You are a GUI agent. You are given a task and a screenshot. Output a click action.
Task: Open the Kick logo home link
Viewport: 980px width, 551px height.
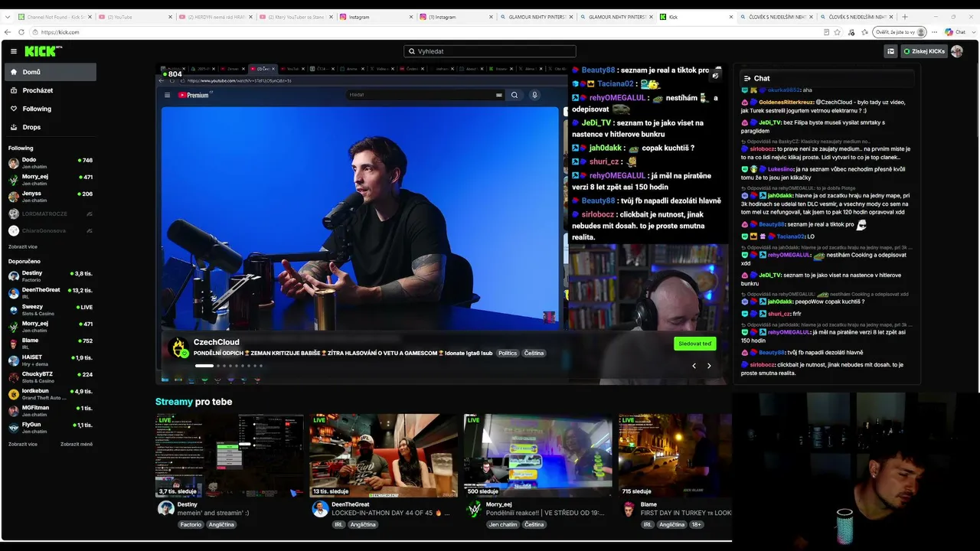(43, 51)
